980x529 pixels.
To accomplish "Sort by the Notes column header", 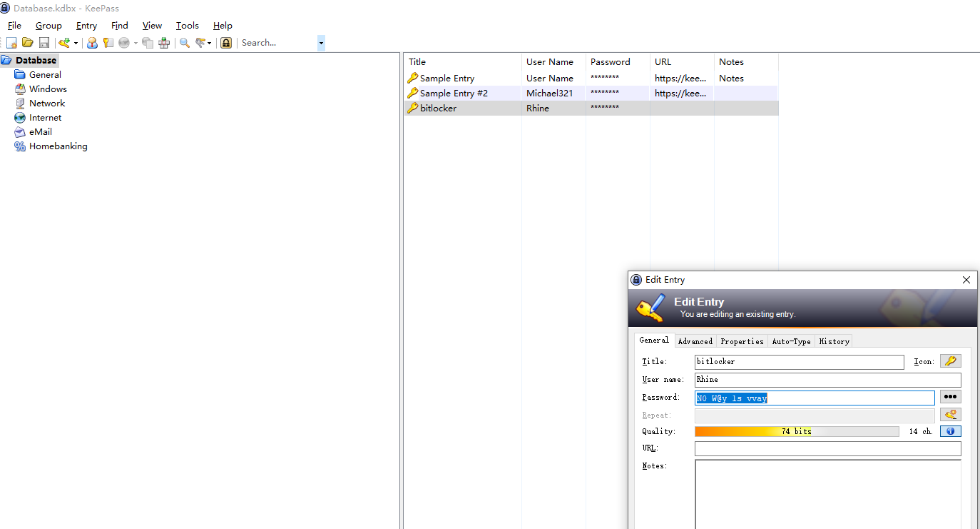I will point(746,61).
